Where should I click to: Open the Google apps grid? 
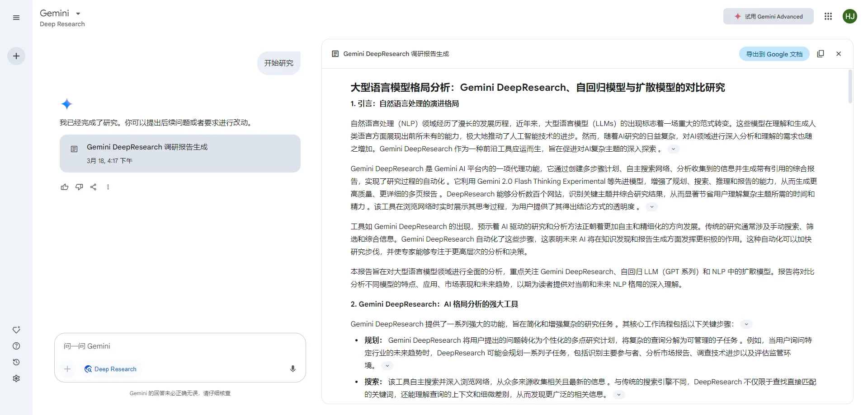coord(828,16)
